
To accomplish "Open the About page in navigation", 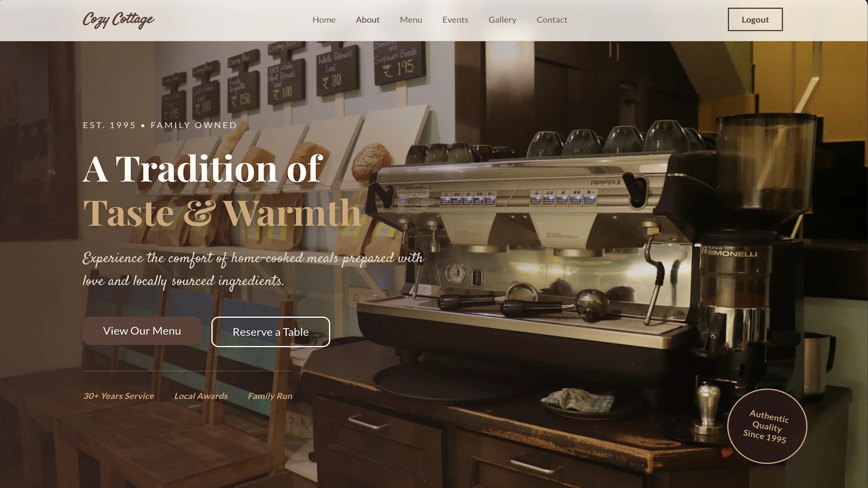I will (368, 20).
